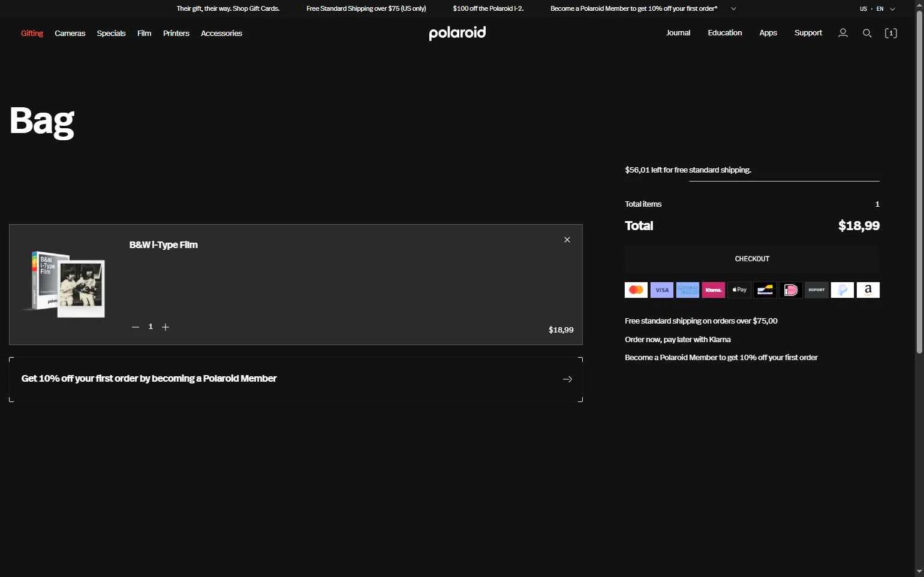Click the Apple Pay payment icon
The height and width of the screenshot is (577, 924).
click(x=739, y=290)
